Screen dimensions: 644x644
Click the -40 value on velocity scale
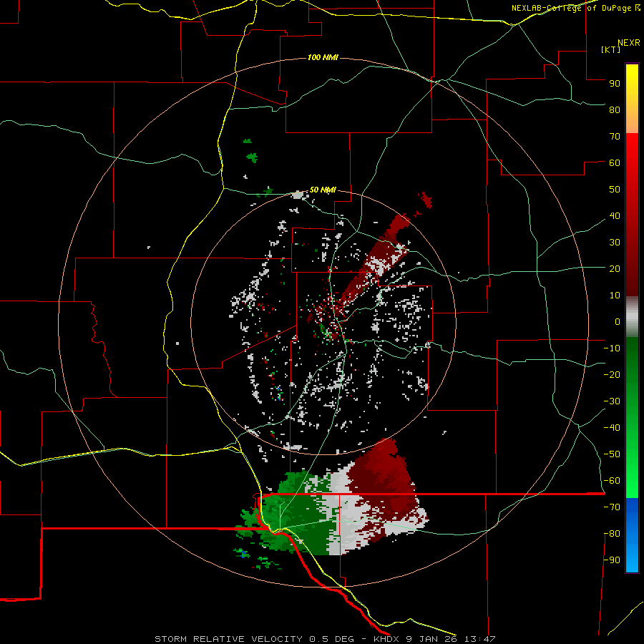(x=612, y=428)
